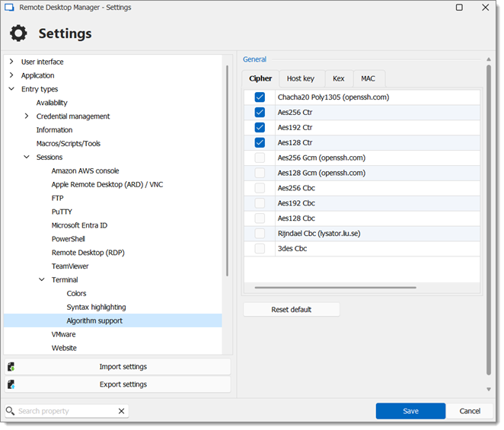Expand Credential management node
This screenshot has height=430, width=504.
pos(27,116)
